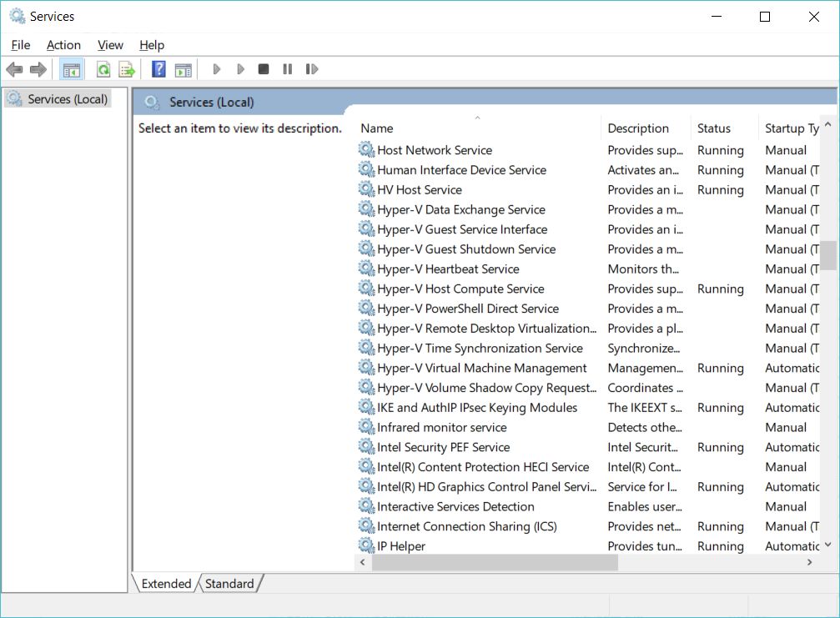Open the Action menu
This screenshot has width=840, height=618.
pyautogui.click(x=63, y=45)
